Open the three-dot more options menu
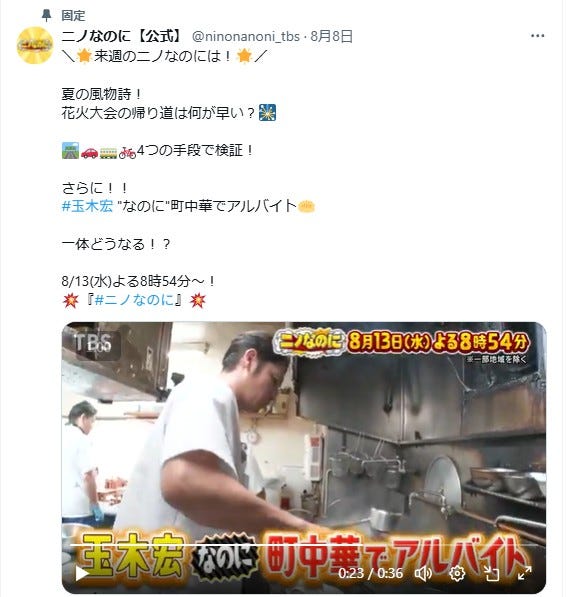 point(537,36)
